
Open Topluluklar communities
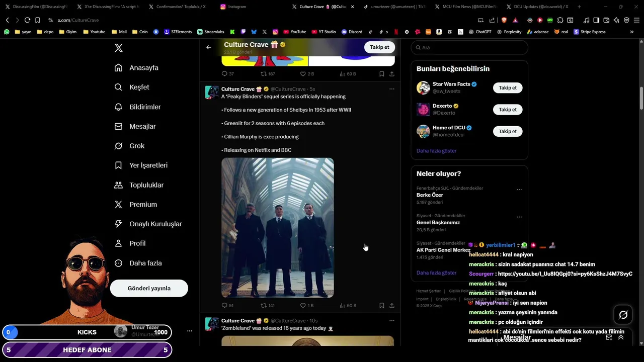point(139,185)
